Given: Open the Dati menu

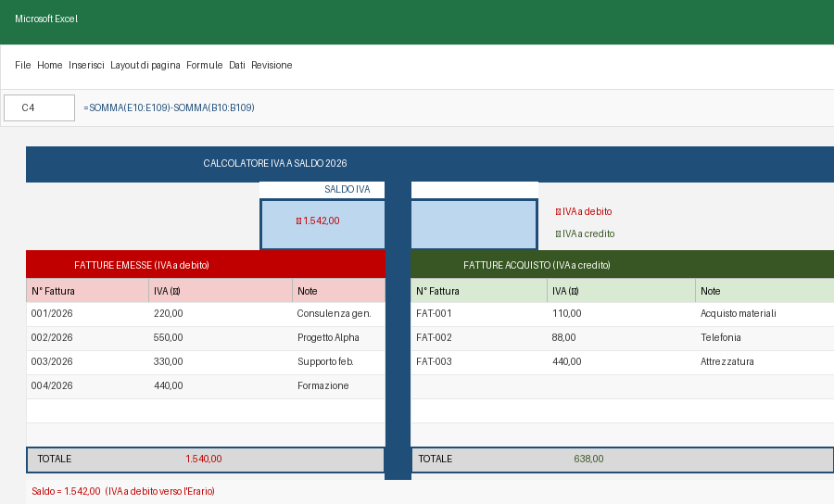Looking at the screenshot, I should pos(237,65).
